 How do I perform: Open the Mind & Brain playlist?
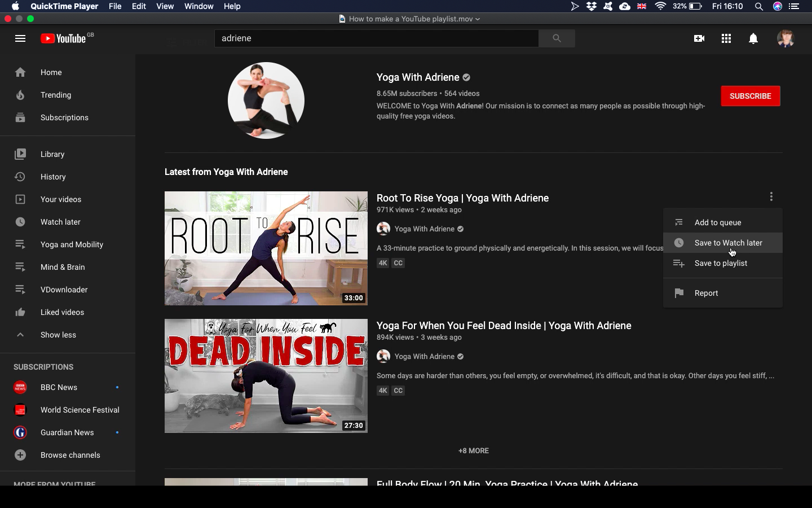68,267
